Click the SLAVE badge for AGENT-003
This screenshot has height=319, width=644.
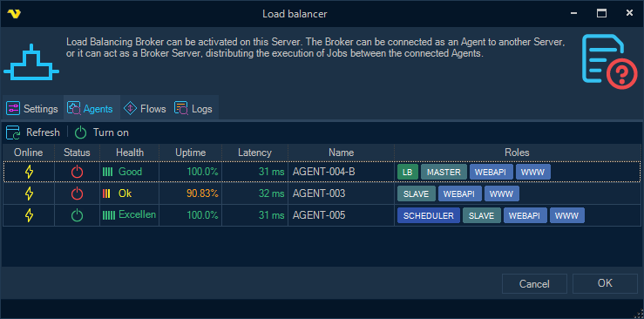(416, 193)
